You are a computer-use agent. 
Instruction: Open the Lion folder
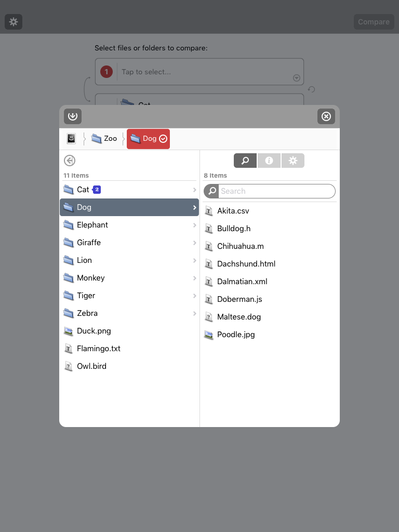pos(129,260)
